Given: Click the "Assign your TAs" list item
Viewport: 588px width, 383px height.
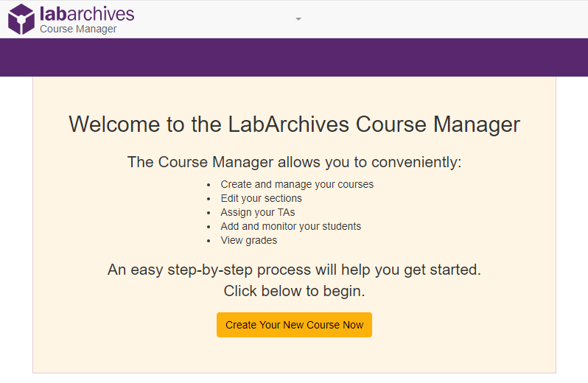Looking at the screenshot, I should [257, 212].
